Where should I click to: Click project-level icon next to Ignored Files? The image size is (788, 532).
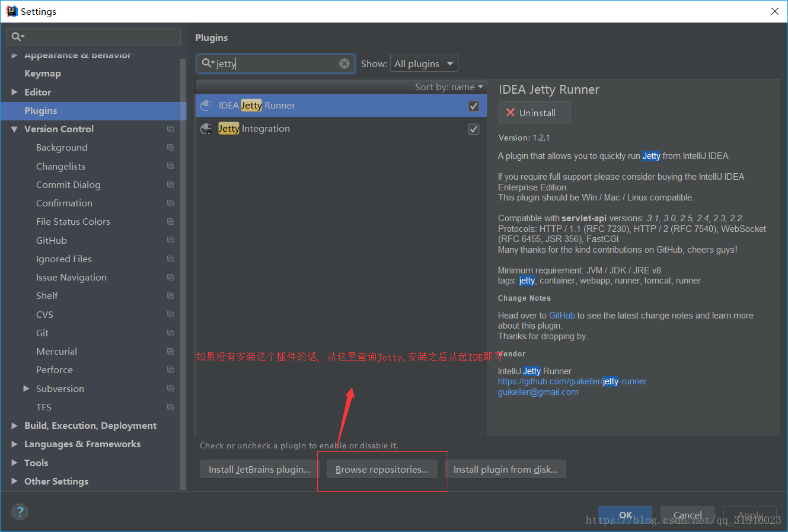(x=170, y=259)
